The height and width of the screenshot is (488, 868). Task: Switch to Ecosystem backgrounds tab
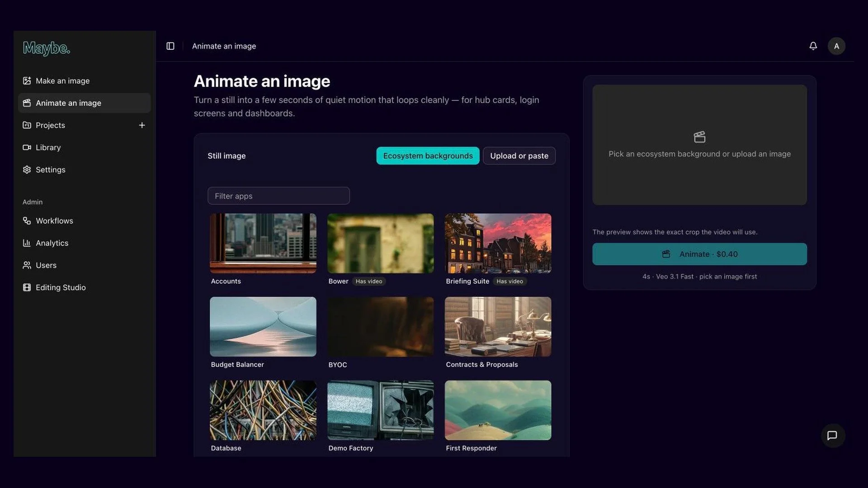pos(428,156)
